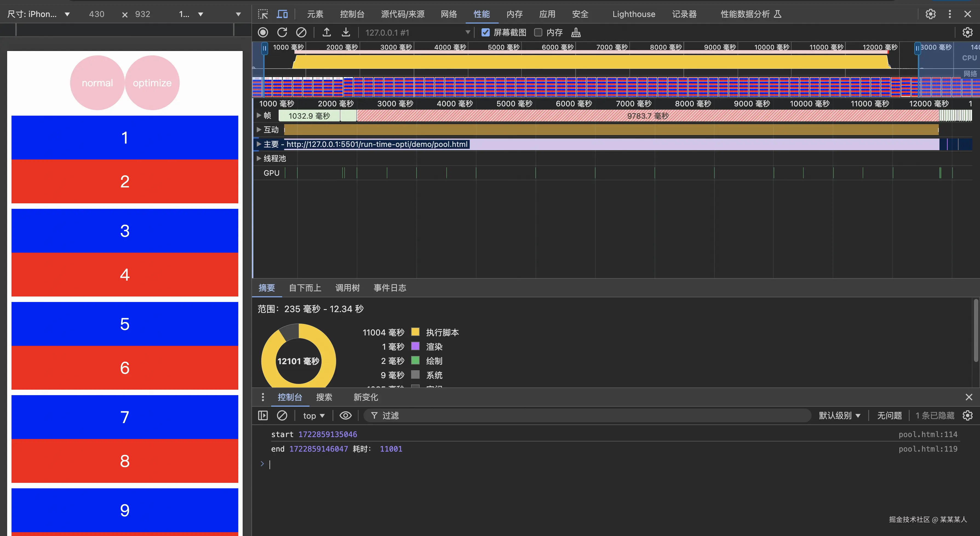This screenshot has width=980, height=536.
Task: Click the record performance button
Action: (x=263, y=32)
